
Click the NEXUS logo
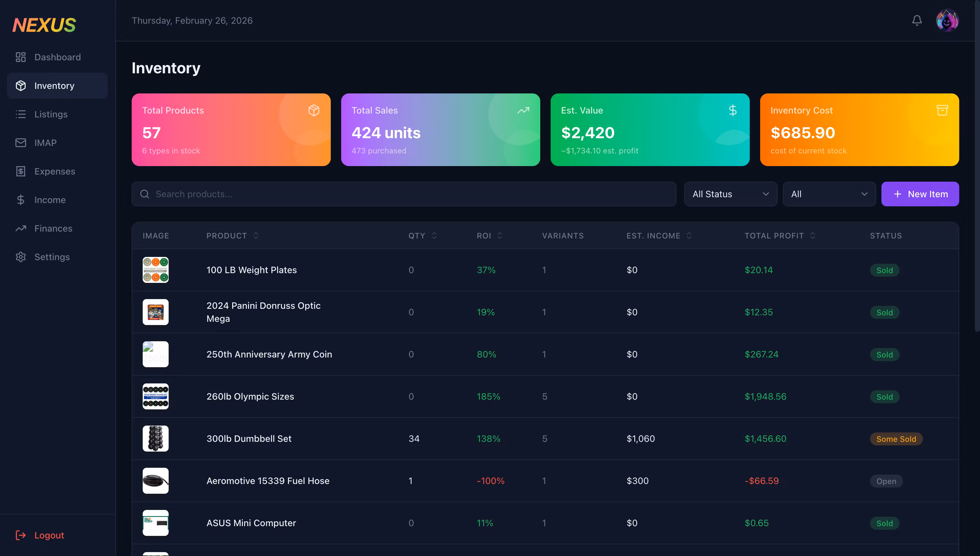(x=44, y=25)
